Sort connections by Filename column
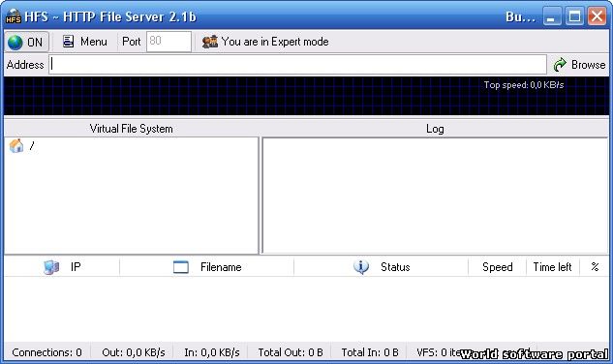 207,267
